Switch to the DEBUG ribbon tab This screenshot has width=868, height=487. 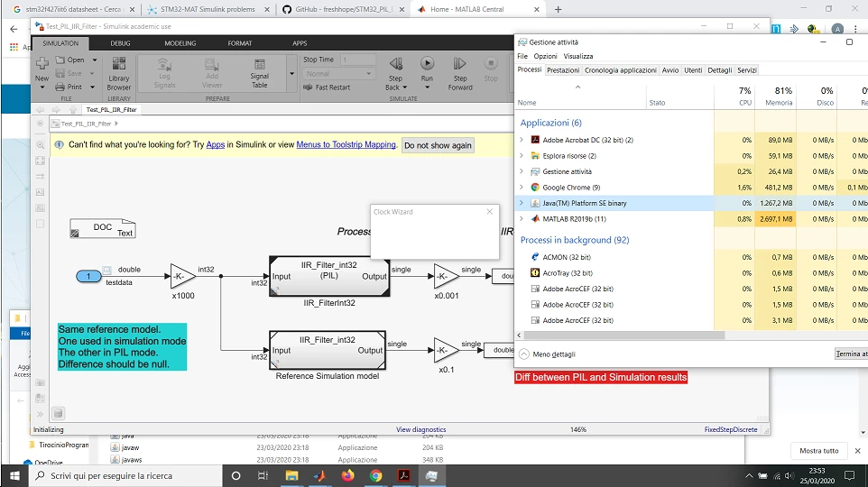(120, 43)
